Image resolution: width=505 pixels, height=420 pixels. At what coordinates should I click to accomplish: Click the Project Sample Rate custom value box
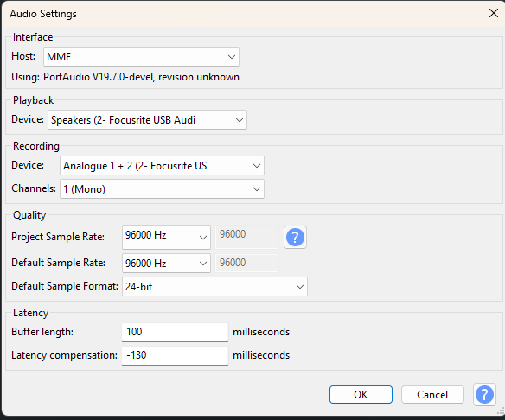(x=246, y=237)
